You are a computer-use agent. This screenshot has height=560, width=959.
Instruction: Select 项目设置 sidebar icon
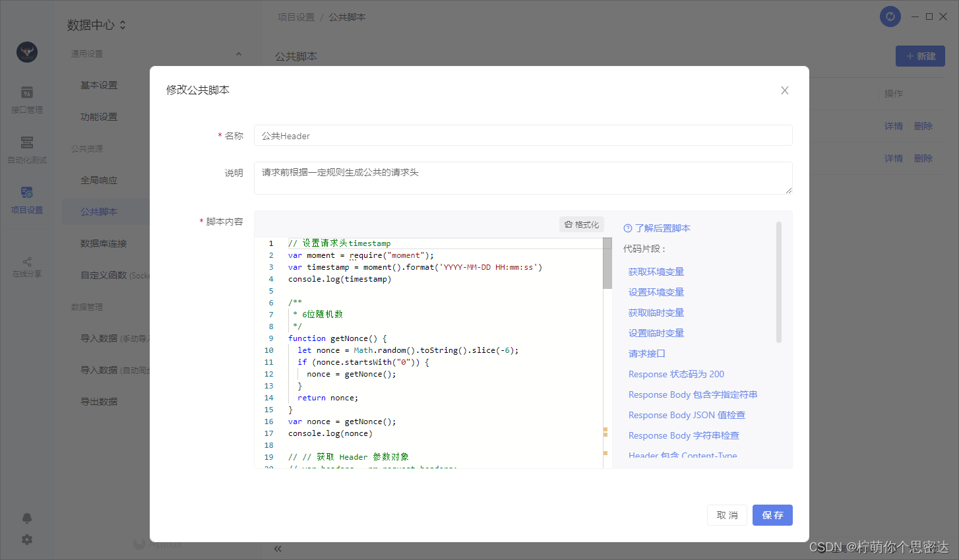click(x=27, y=200)
